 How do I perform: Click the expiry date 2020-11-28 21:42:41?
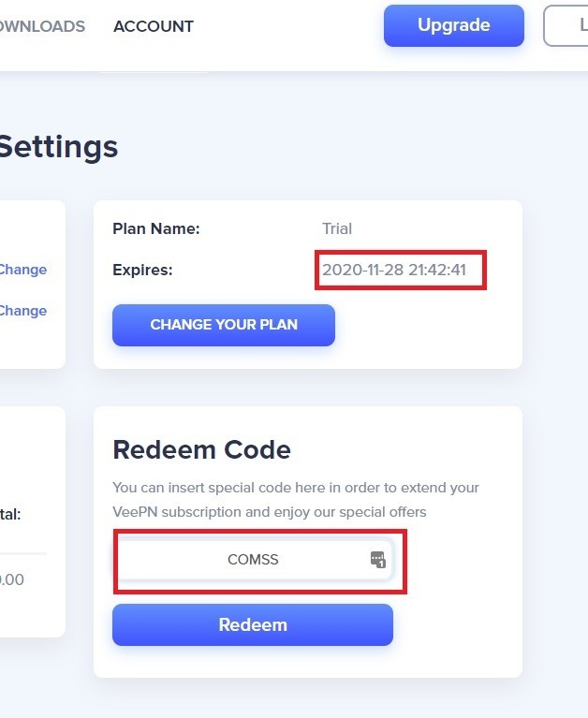(x=394, y=270)
